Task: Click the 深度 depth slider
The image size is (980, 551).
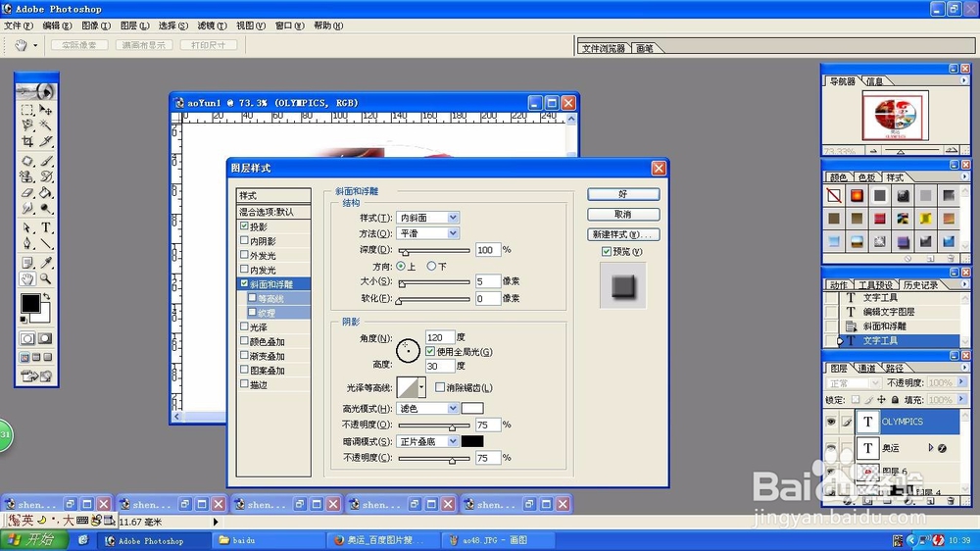Action: point(434,250)
